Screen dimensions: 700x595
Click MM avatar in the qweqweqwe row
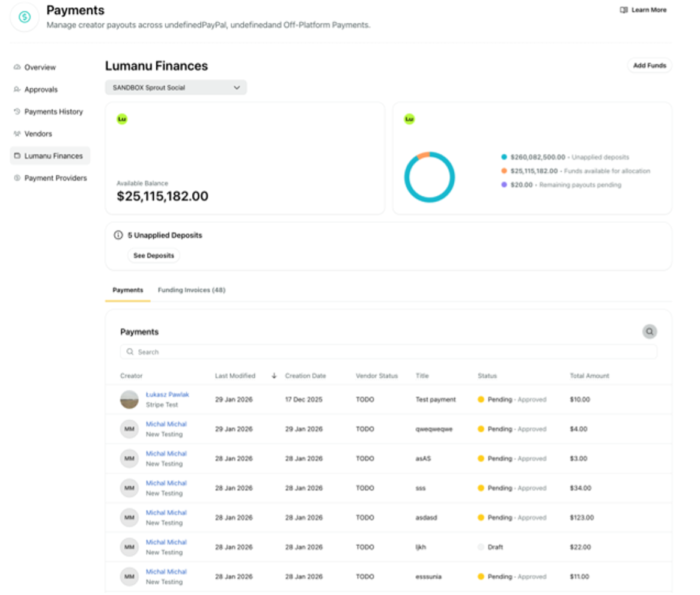pyautogui.click(x=129, y=429)
